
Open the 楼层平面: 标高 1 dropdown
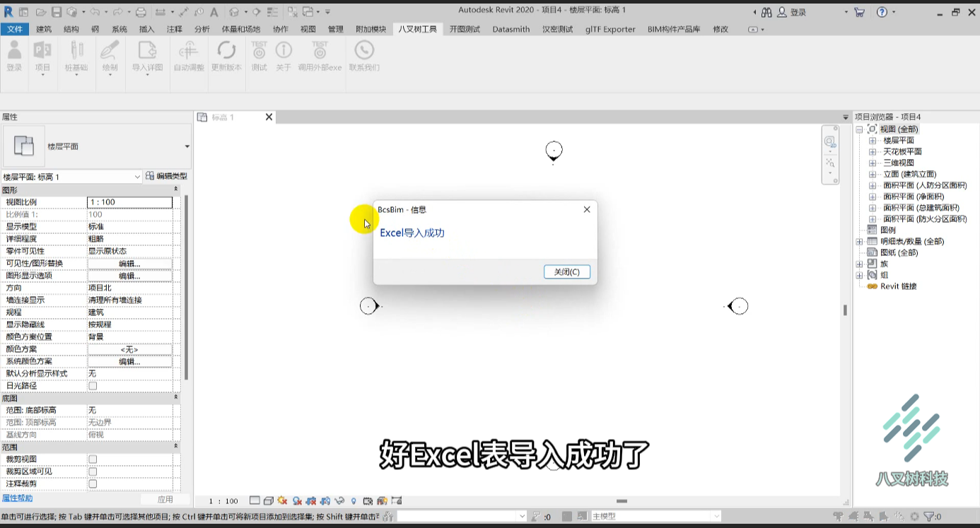pos(71,177)
